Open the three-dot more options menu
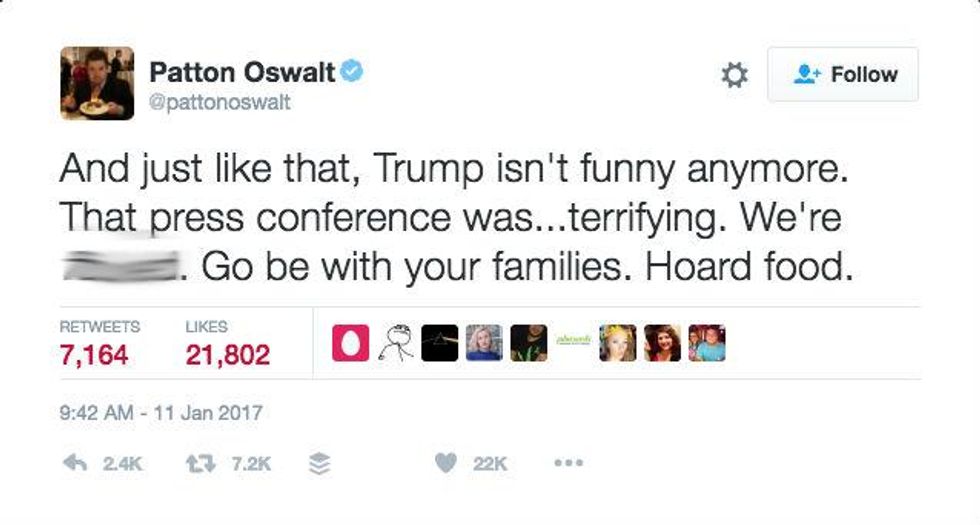The height and width of the screenshot is (525, 980). [x=567, y=463]
